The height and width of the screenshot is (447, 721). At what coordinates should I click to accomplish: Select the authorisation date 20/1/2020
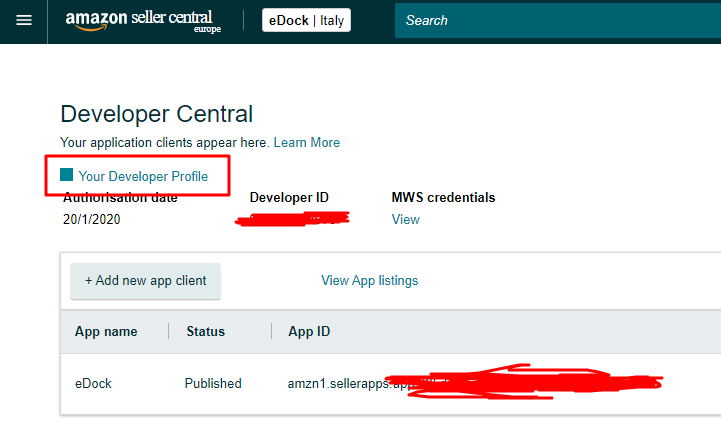coord(92,219)
